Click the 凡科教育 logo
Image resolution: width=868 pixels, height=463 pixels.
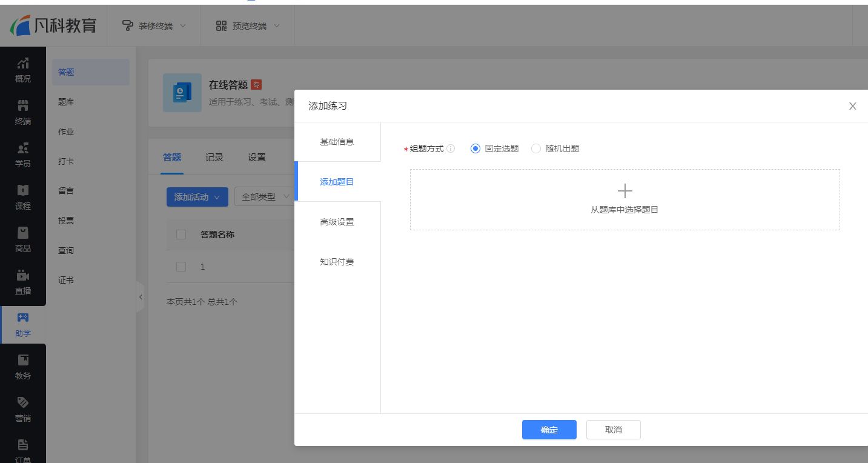click(x=53, y=25)
